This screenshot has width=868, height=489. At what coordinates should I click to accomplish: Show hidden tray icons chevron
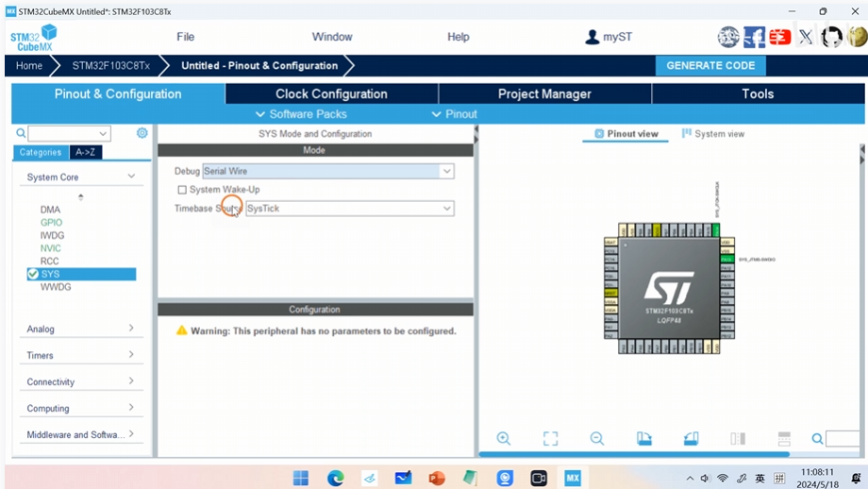(x=689, y=479)
